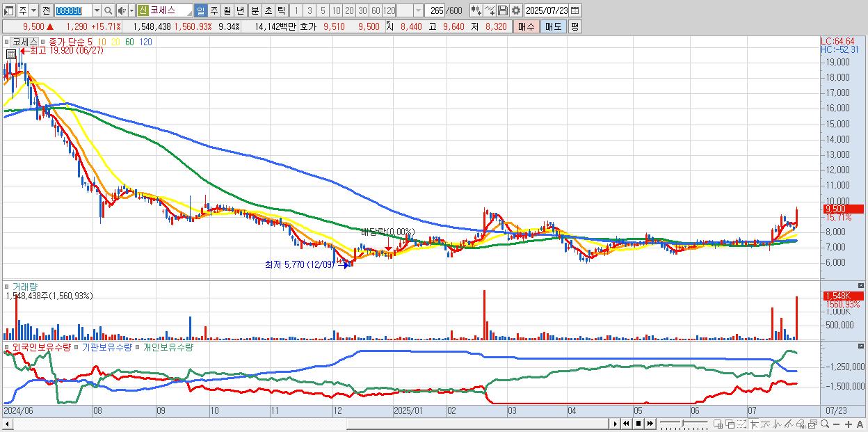
Task: Click the letter A text icon
Action: tap(860, 424)
